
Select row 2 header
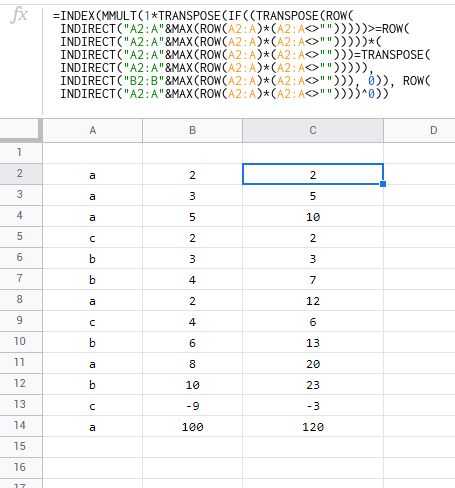tap(21, 174)
